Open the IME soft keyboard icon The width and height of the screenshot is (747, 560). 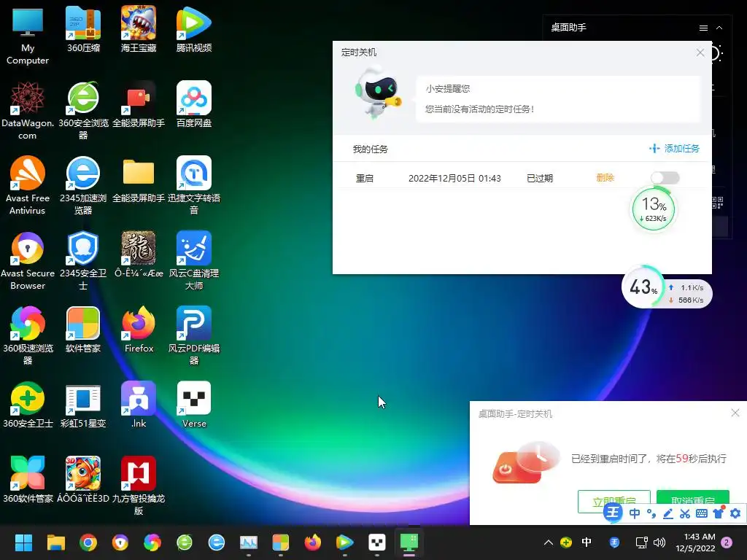click(x=701, y=513)
